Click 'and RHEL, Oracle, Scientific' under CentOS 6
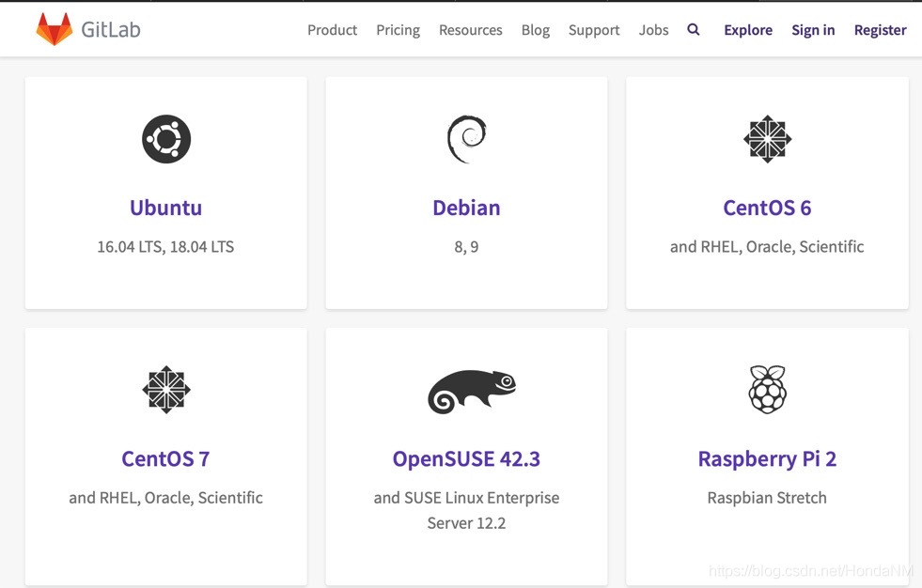This screenshot has width=922, height=588. tap(767, 247)
